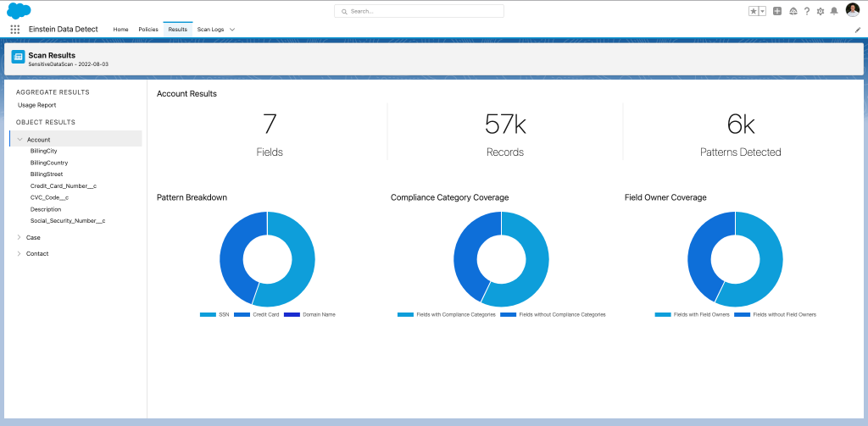The height and width of the screenshot is (426, 868).
Task: Click the Compliance Category Coverage donut chart
Action: [501, 259]
